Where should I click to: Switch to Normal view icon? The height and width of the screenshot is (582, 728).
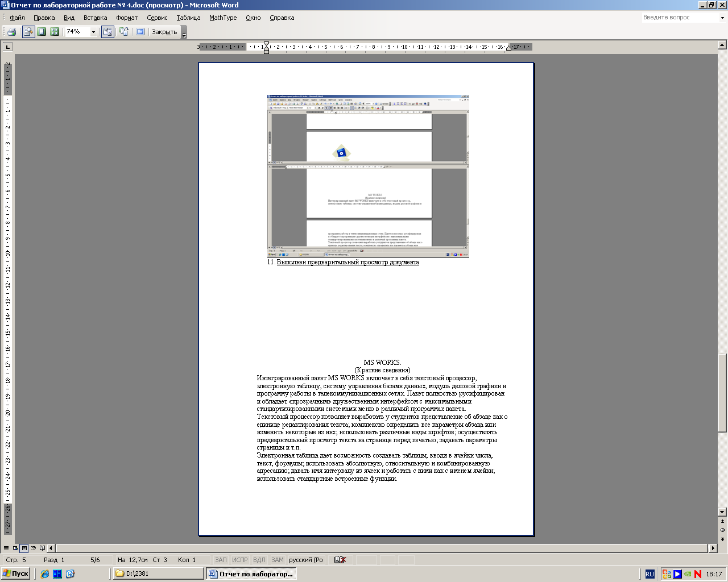pos(6,548)
